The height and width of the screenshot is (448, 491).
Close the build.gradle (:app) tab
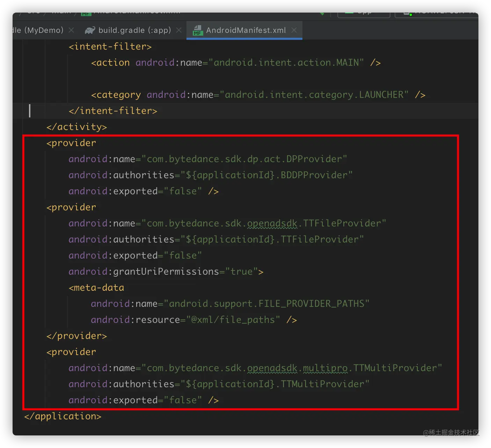179,30
